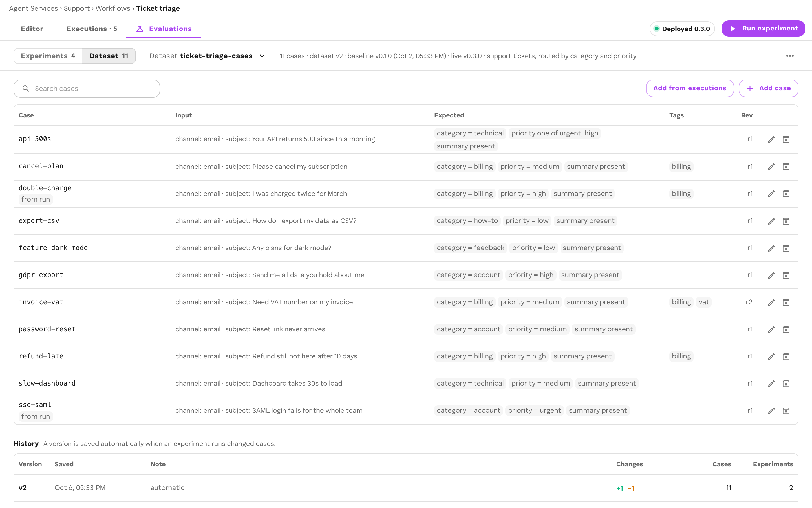Screen dimensions: 812x508
Task: Open the dataset more options menu
Action: [790, 56]
